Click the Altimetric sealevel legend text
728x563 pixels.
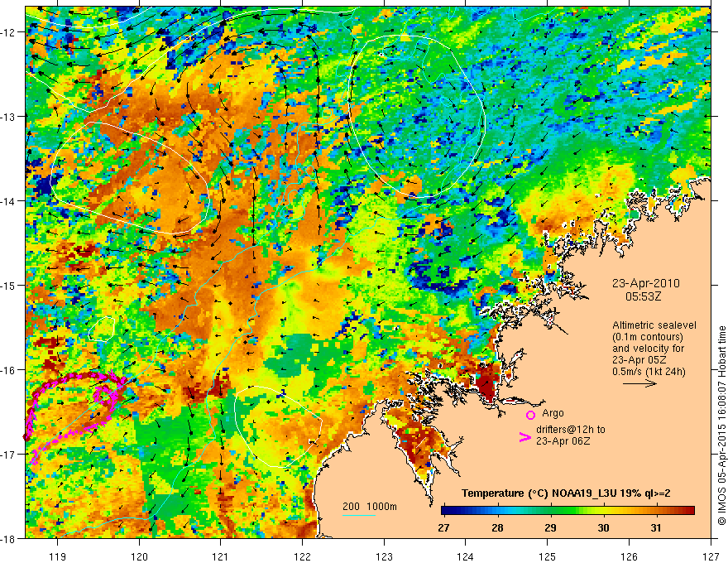(654, 325)
